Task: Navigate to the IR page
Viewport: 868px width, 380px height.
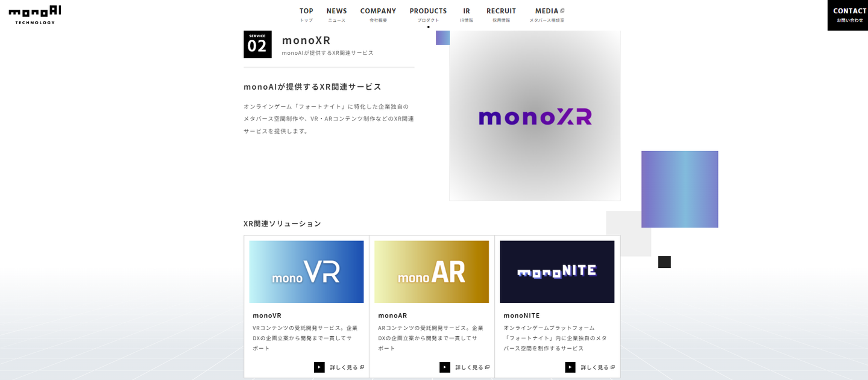Action: (467, 15)
